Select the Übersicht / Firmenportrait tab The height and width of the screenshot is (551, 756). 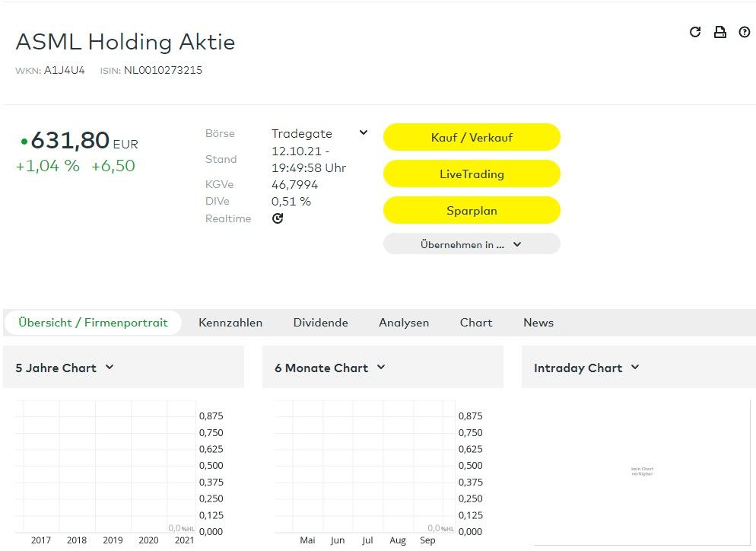click(93, 323)
